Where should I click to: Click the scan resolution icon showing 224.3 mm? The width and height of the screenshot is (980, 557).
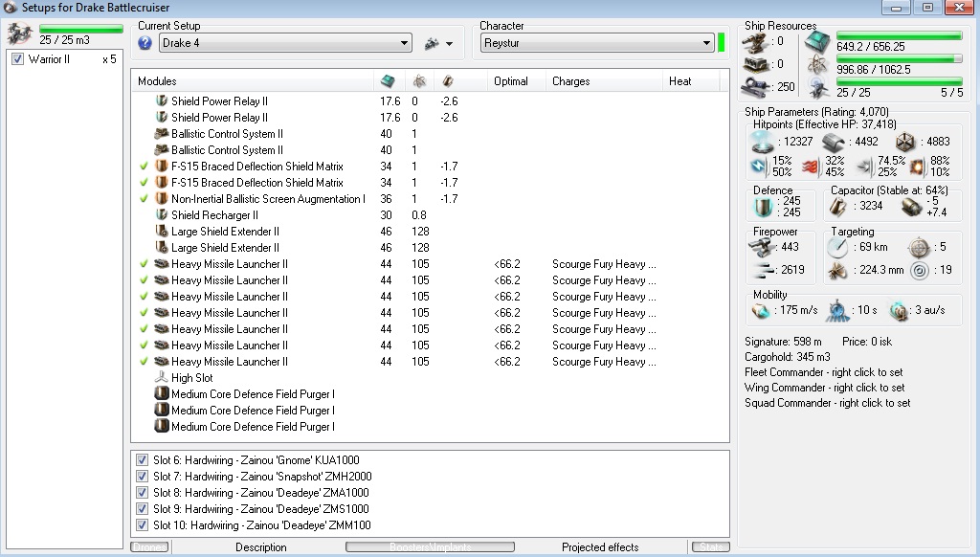837,271
